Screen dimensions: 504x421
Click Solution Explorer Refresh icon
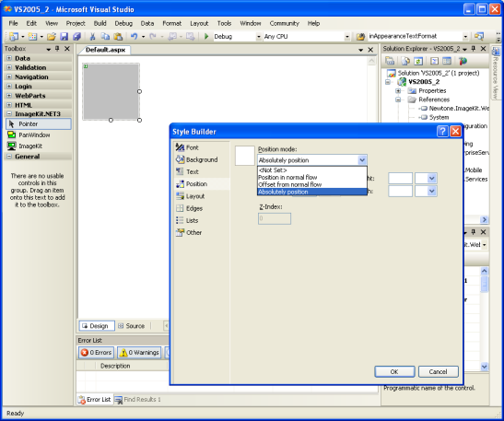(x=418, y=61)
